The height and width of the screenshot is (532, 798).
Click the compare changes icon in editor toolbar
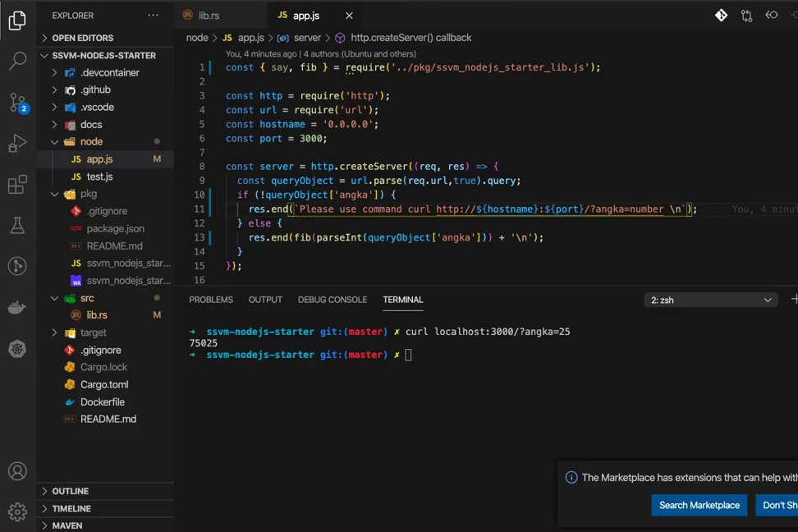(746, 16)
